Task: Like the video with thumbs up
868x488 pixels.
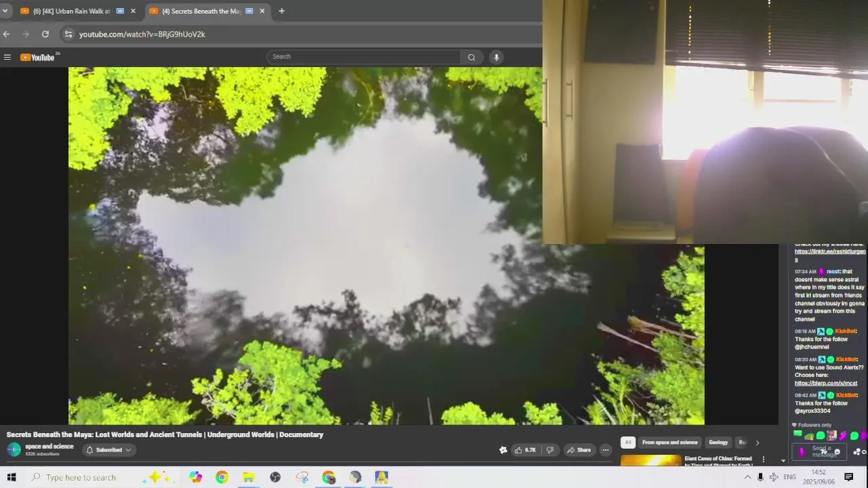Action: [x=525, y=450]
